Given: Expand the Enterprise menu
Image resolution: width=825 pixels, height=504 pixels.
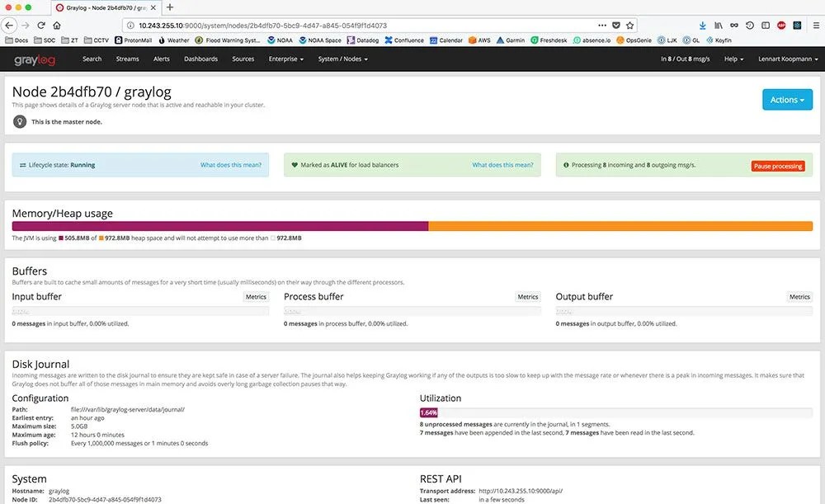Looking at the screenshot, I should 285,59.
